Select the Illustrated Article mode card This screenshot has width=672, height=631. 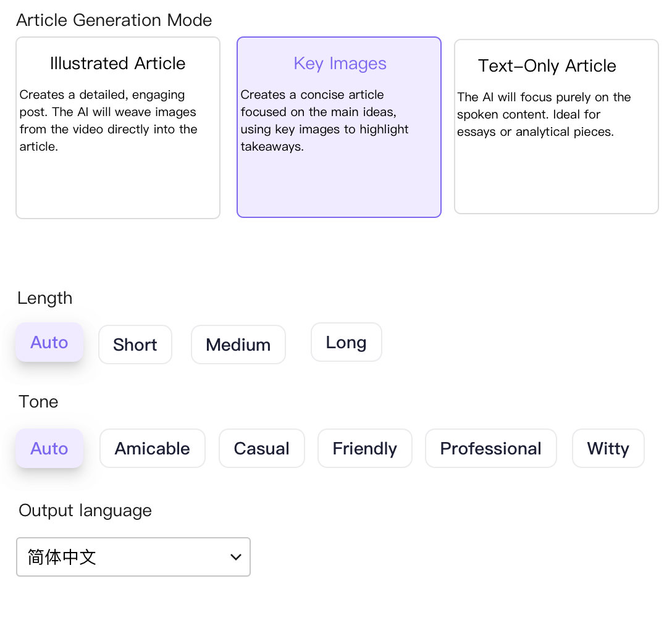click(118, 128)
